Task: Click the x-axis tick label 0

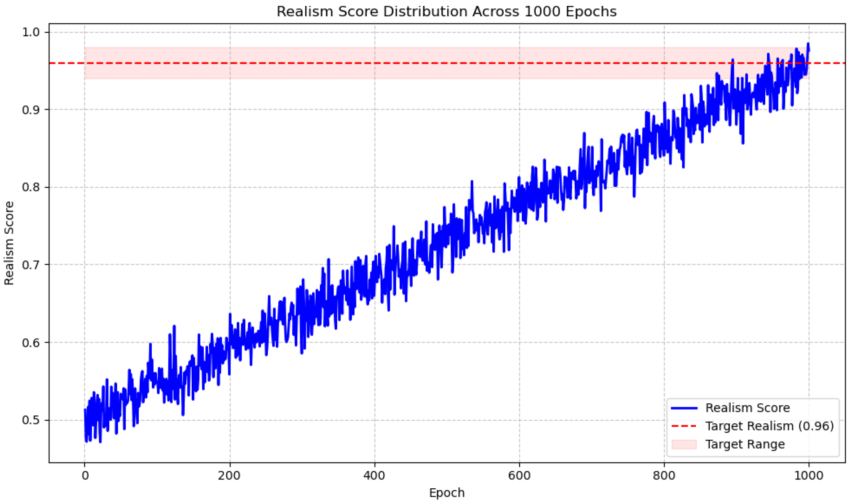Action: tap(85, 476)
